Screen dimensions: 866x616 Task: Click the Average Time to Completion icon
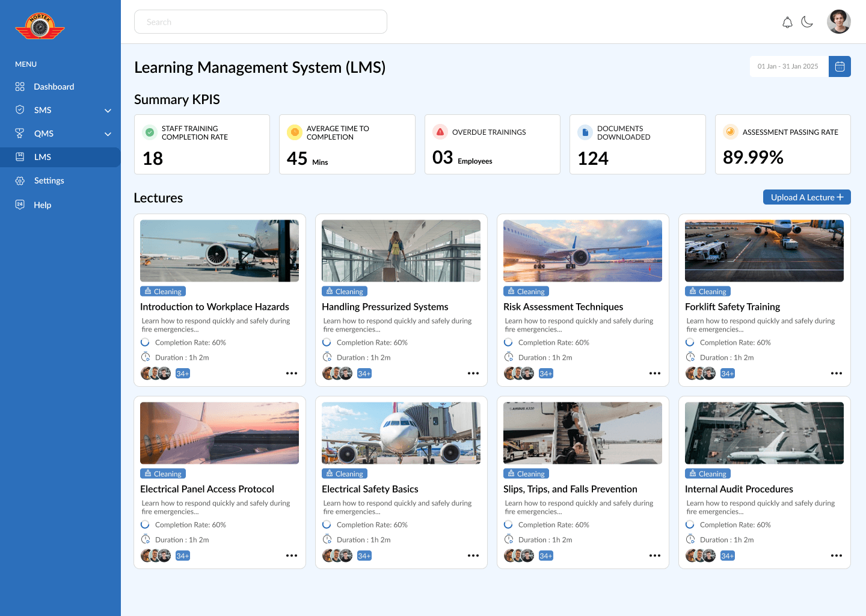[295, 132]
